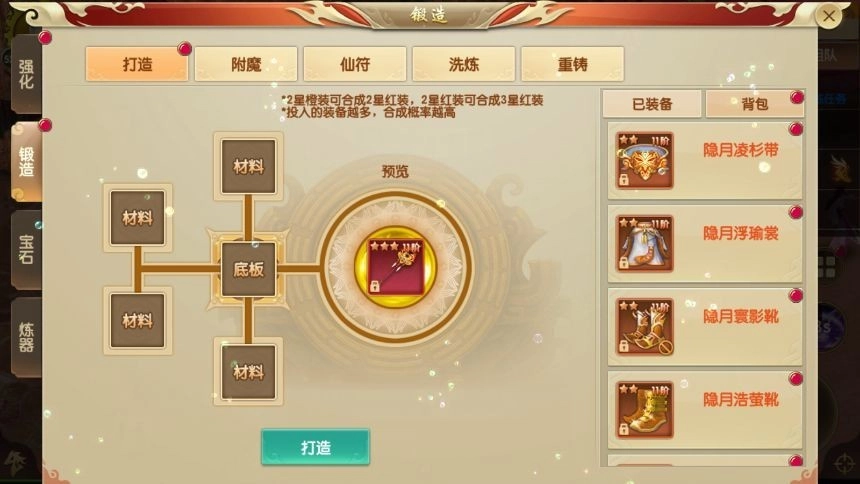Select the 隐月浩萤靴 golden boots icon
The width and height of the screenshot is (860, 484).
[644, 410]
